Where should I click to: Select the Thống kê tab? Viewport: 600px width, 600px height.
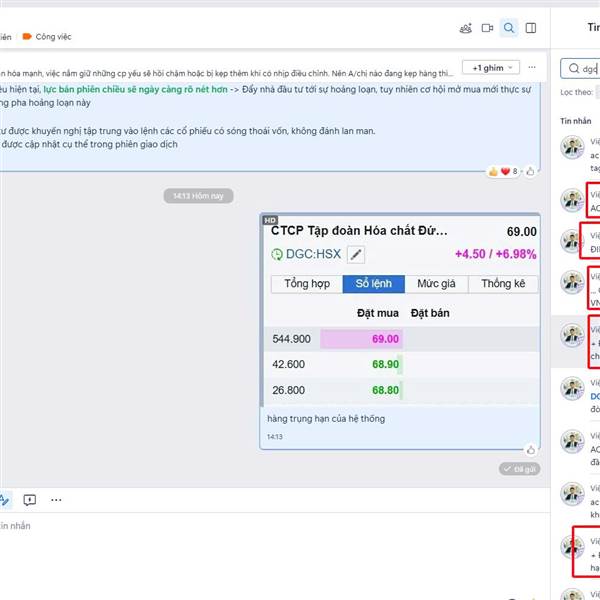(x=503, y=284)
